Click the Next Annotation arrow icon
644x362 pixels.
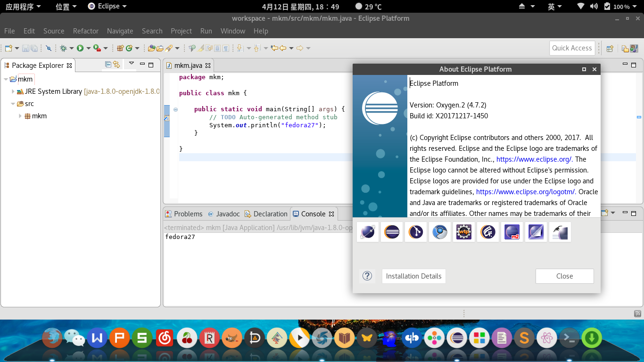(x=239, y=48)
